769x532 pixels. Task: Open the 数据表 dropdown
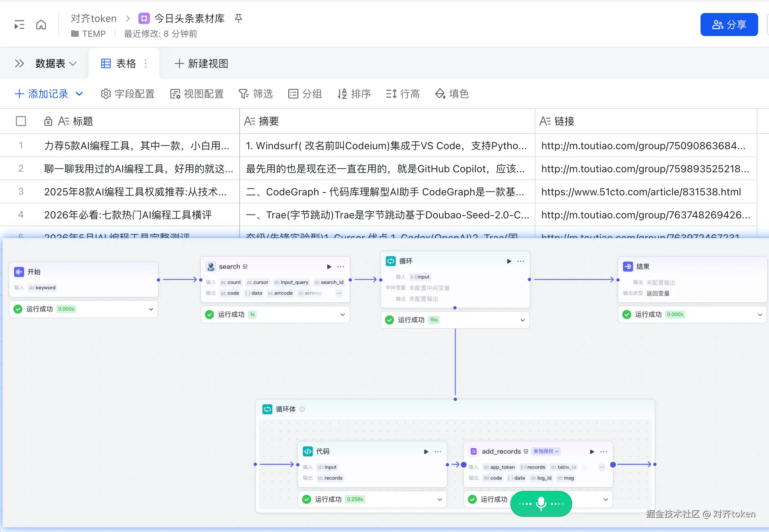(x=56, y=64)
